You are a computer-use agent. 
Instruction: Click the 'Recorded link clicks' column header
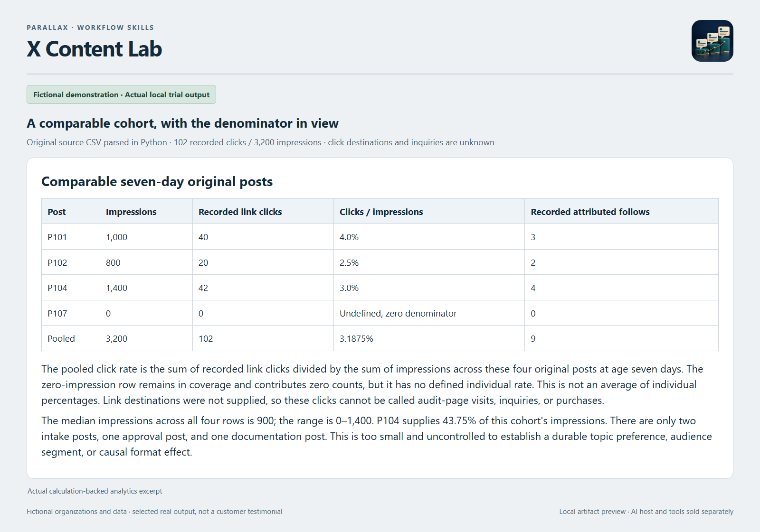pyautogui.click(x=263, y=212)
